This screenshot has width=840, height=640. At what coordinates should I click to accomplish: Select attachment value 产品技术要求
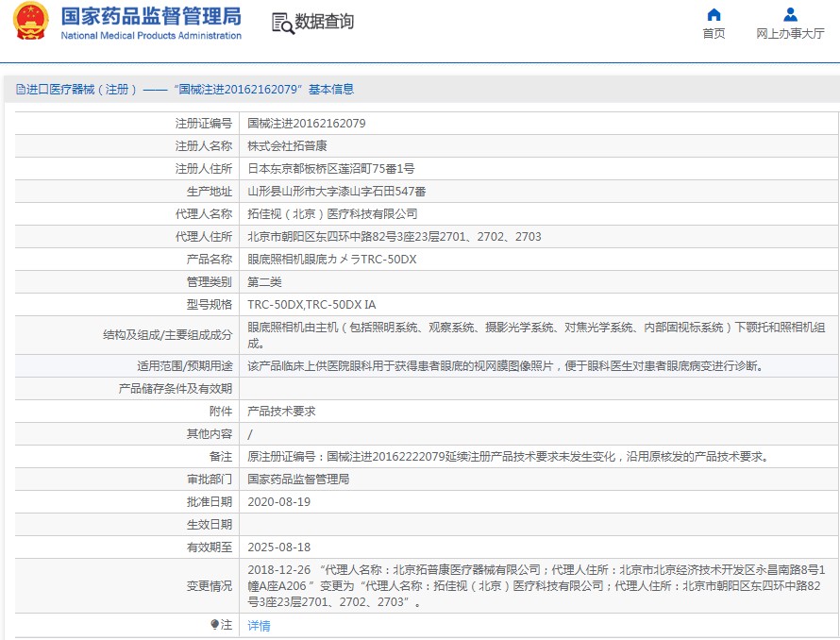(x=281, y=412)
